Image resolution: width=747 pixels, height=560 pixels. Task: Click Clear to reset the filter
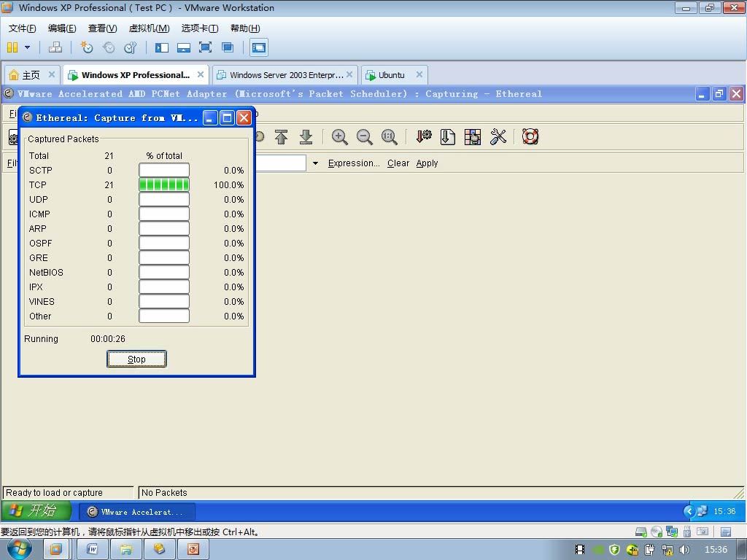click(x=398, y=163)
